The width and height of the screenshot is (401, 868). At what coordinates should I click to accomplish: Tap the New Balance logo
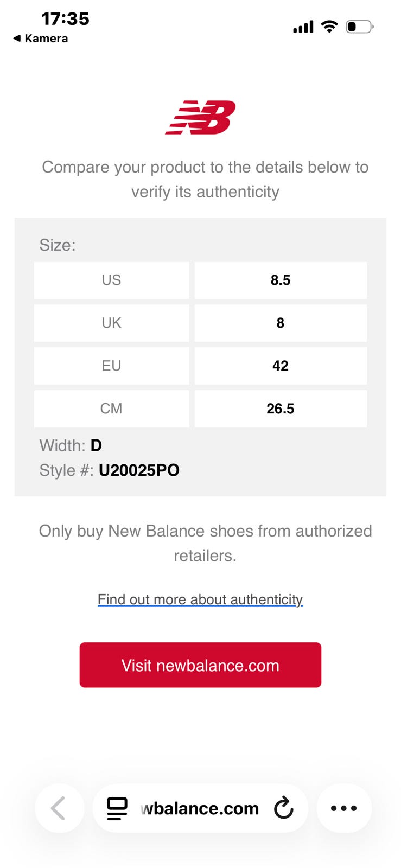pyautogui.click(x=200, y=117)
